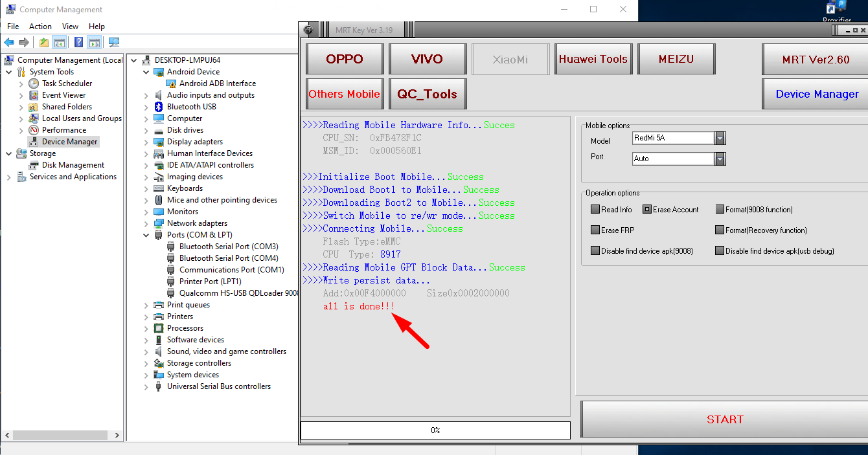The image size is (868, 455).
Task: Collapse the System Tools node
Action: click(x=9, y=72)
